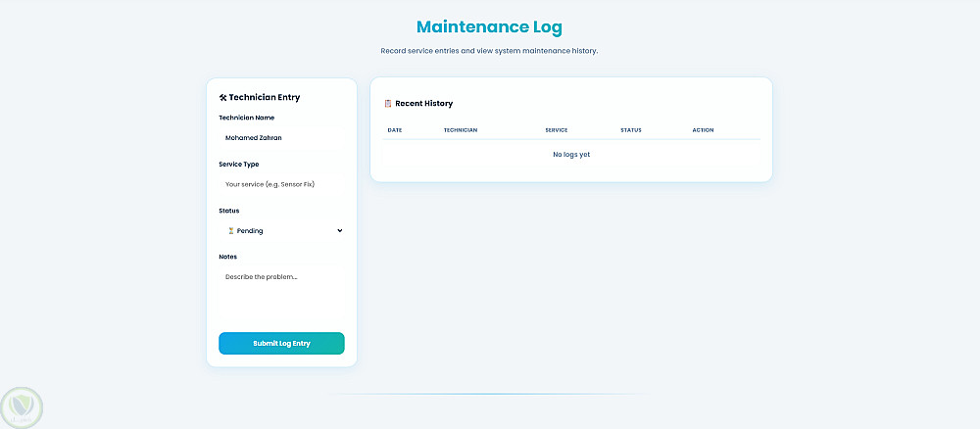This screenshot has height=429, width=980.
Task: Click the DATE column header
Action: pos(394,130)
